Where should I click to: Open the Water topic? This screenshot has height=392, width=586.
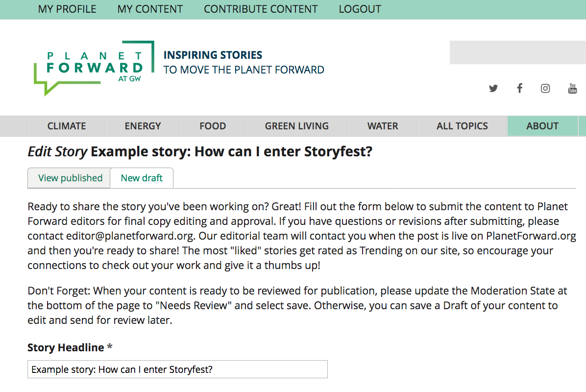383,126
